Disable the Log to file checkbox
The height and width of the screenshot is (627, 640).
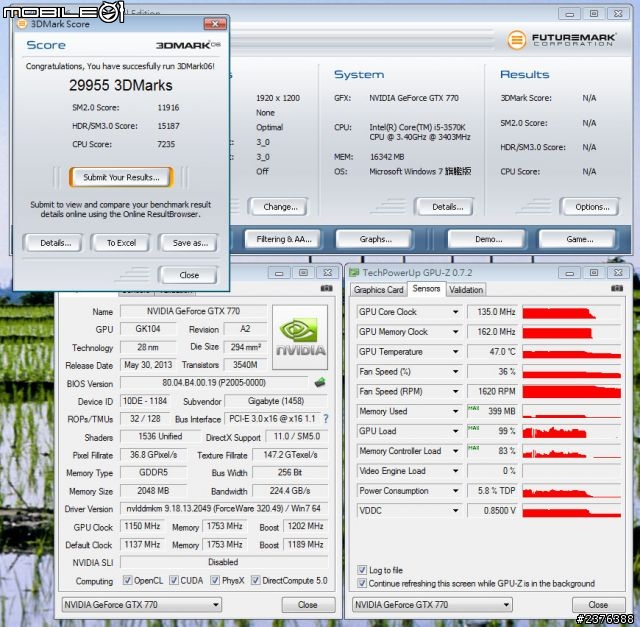click(362, 570)
